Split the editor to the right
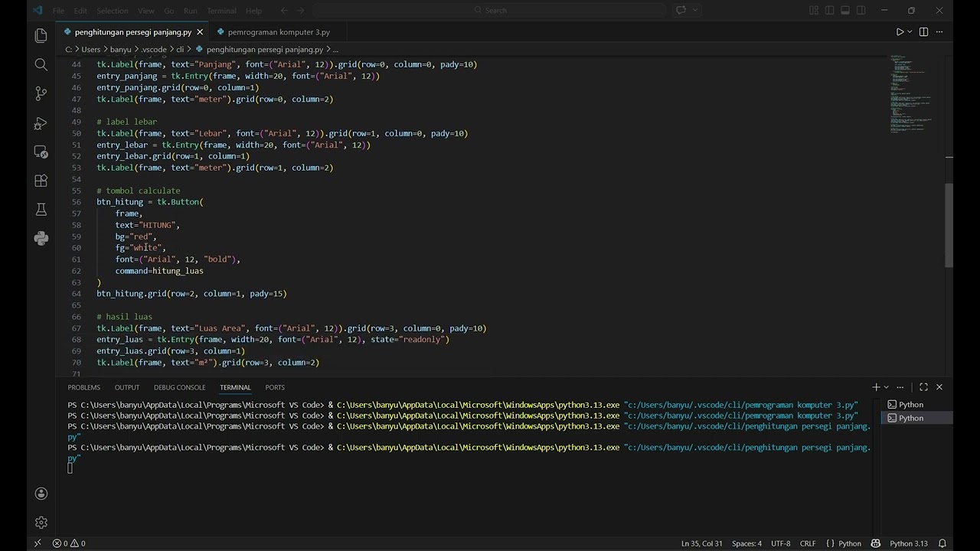980x551 pixels. 923,32
